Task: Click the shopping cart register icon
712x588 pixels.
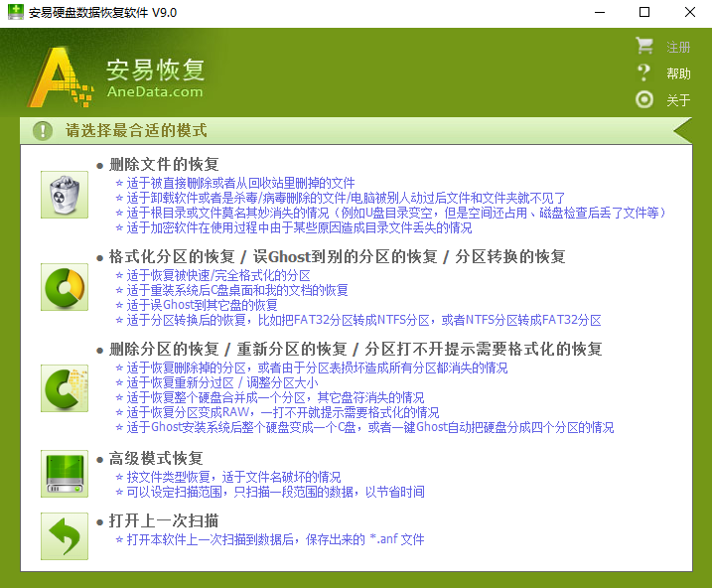Action: point(644,47)
